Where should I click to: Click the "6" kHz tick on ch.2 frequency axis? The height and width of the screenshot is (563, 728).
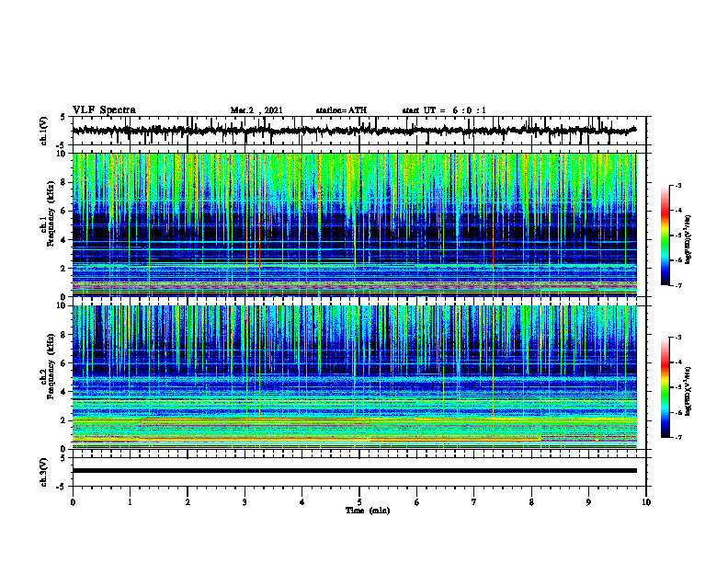63,363
